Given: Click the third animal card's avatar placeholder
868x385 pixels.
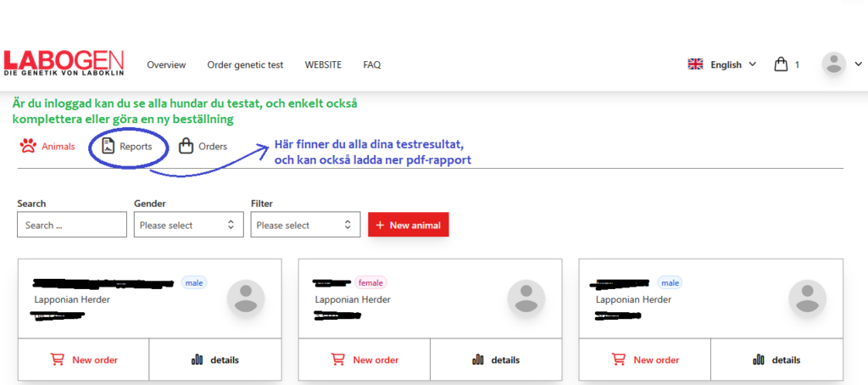Looking at the screenshot, I should pyautogui.click(x=807, y=298).
